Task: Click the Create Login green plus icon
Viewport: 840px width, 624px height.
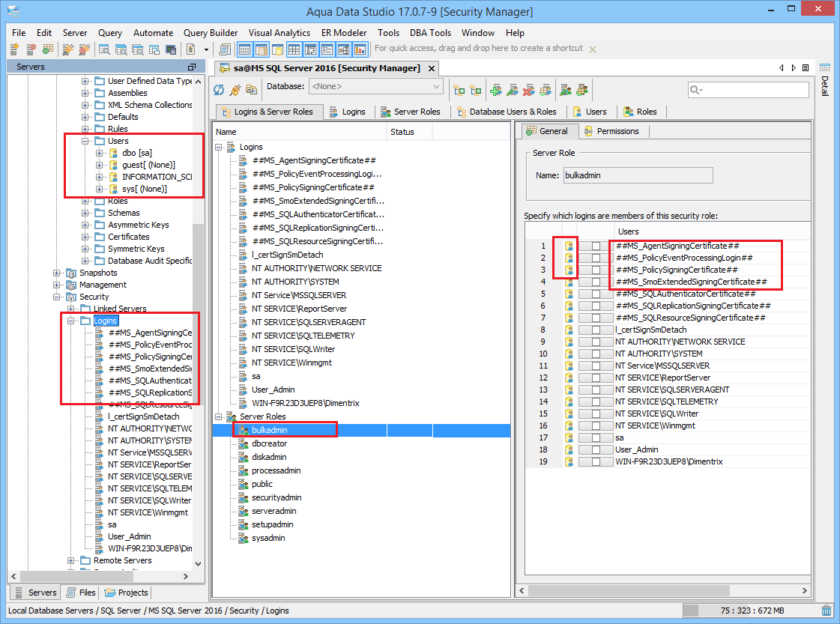Action: coord(496,90)
